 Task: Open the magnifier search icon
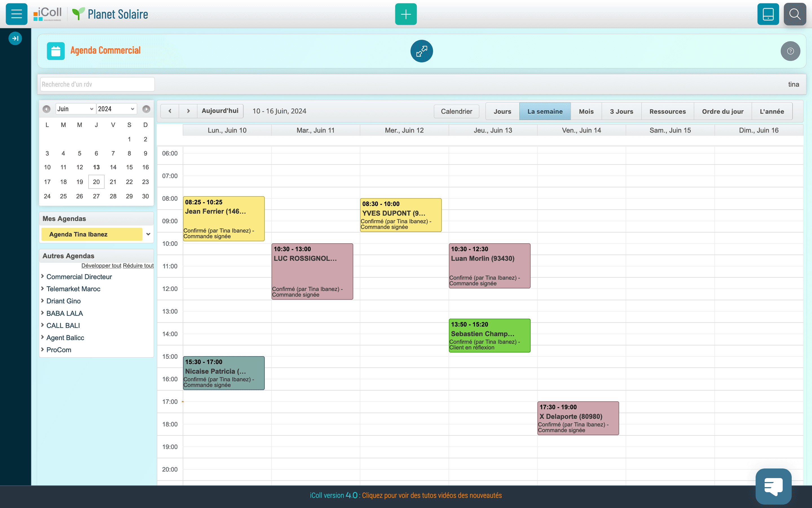[795, 14]
